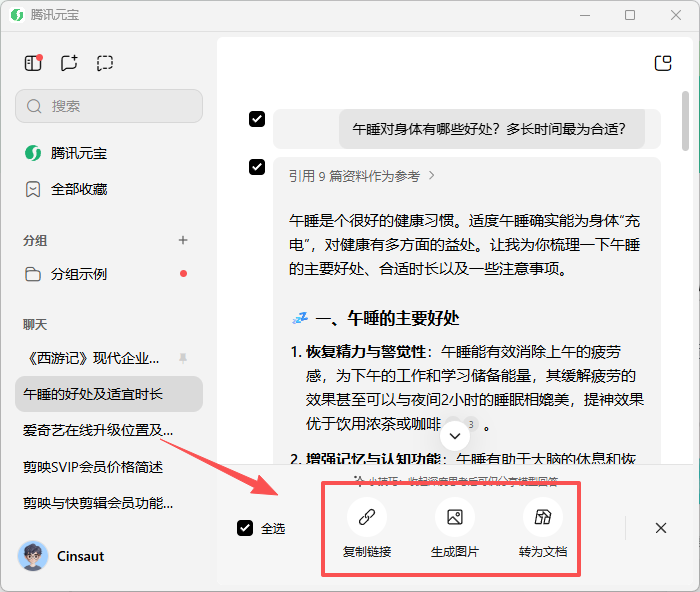Click the Cinsaut username
Image resolution: width=700 pixels, height=592 pixels.
coord(80,556)
